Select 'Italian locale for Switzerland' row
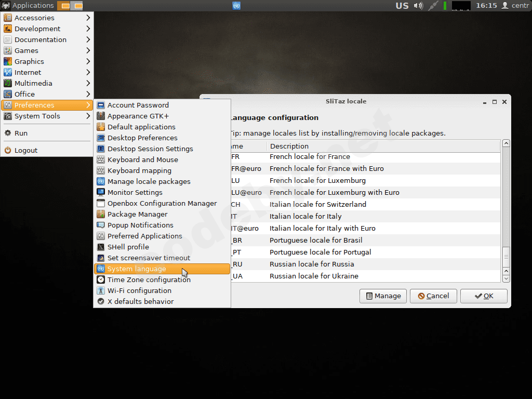 (x=365, y=204)
